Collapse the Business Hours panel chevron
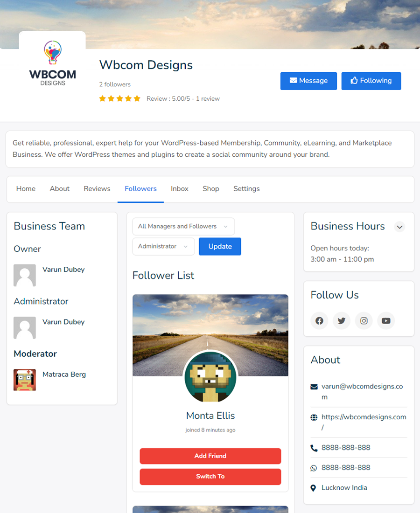 click(399, 227)
